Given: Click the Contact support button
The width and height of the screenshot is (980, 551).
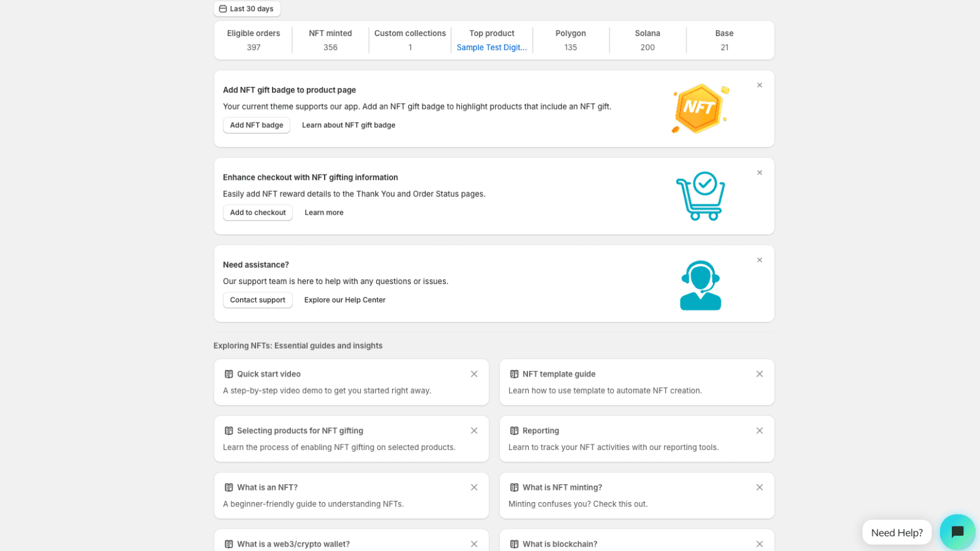Looking at the screenshot, I should 257,300.
